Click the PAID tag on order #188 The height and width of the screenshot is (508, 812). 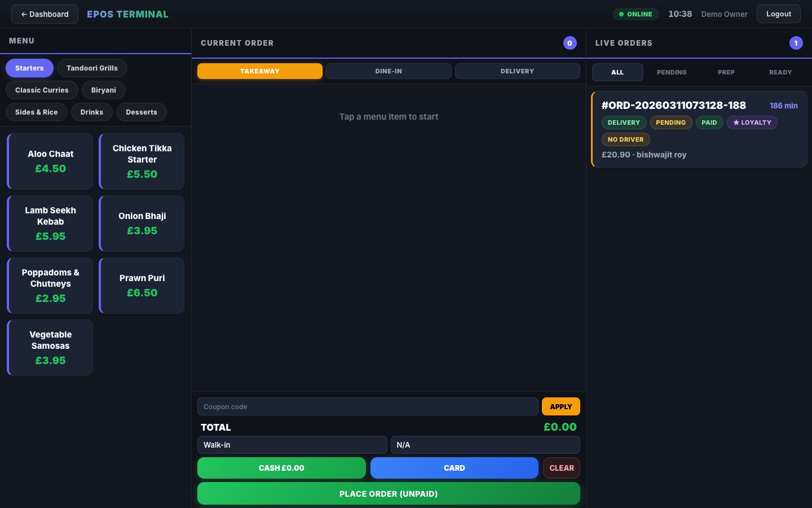709,122
